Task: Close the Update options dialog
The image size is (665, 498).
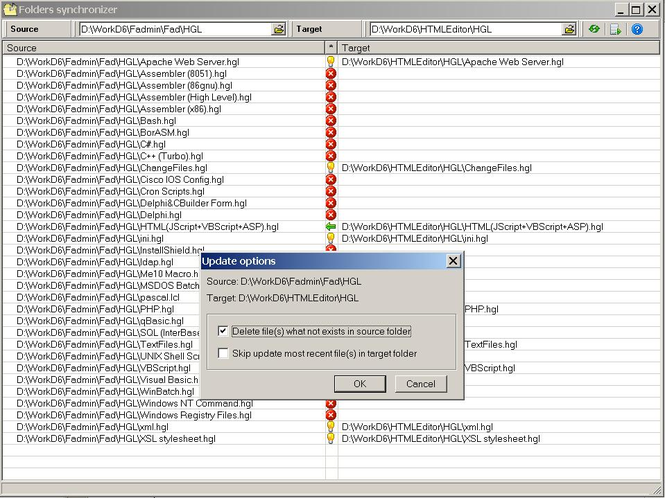Action: tap(453, 261)
